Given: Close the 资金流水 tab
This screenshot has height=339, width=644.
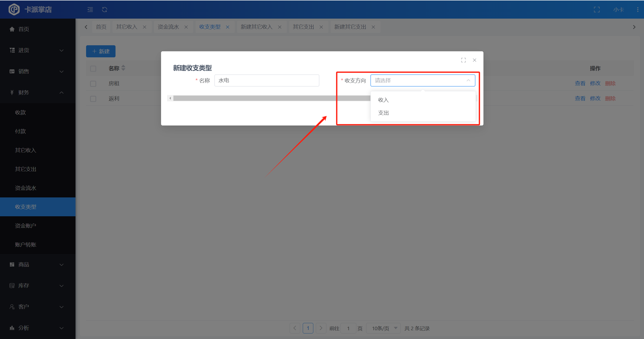Looking at the screenshot, I should 186,27.
